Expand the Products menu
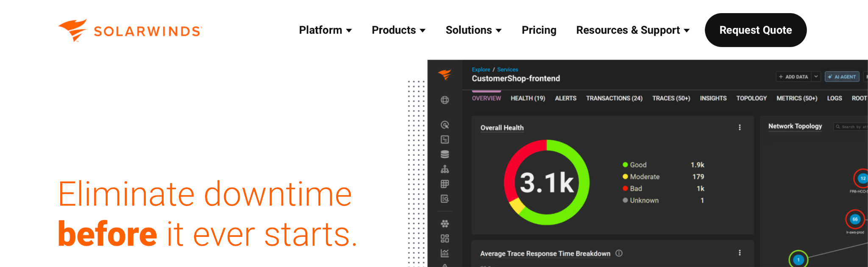The height and width of the screenshot is (267, 868). (x=398, y=30)
